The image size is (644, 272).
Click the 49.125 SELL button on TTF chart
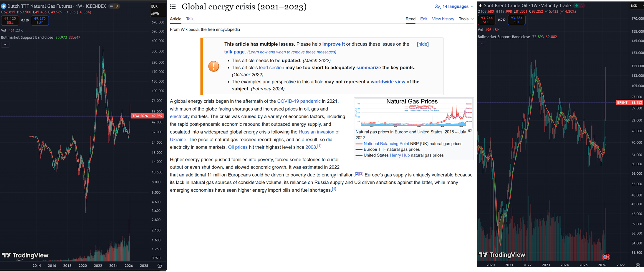tap(10, 20)
